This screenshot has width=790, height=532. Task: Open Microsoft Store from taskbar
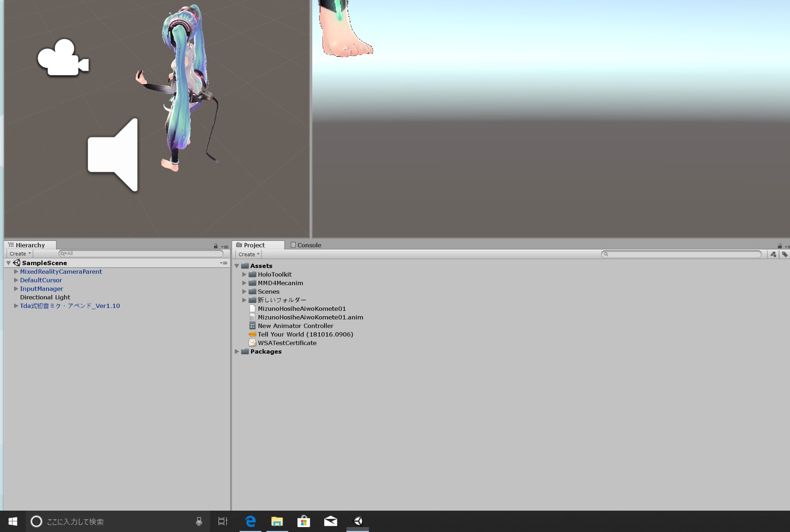tap(304, 521)
